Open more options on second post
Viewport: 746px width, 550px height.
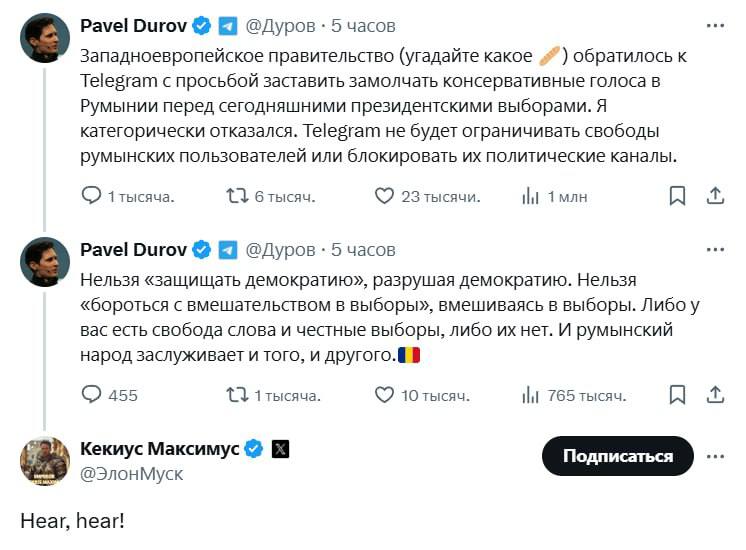[715, 249]
